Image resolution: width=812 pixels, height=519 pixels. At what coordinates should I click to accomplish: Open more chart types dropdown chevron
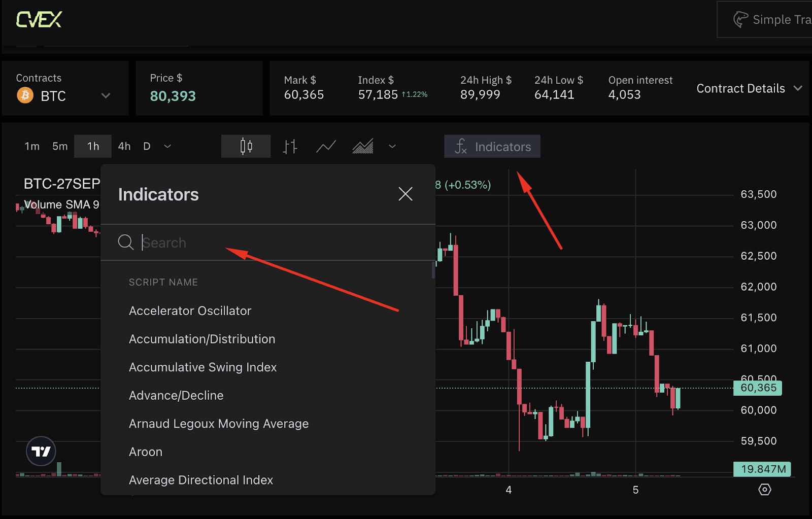(392, 147)
